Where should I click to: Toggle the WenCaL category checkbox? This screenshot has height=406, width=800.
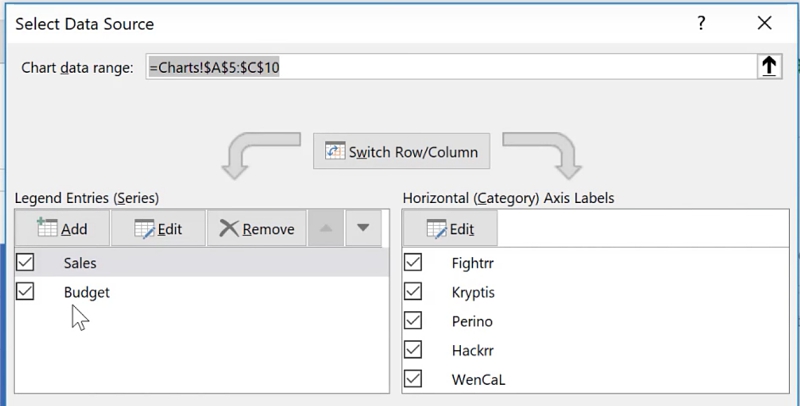[x=413, y=379]
